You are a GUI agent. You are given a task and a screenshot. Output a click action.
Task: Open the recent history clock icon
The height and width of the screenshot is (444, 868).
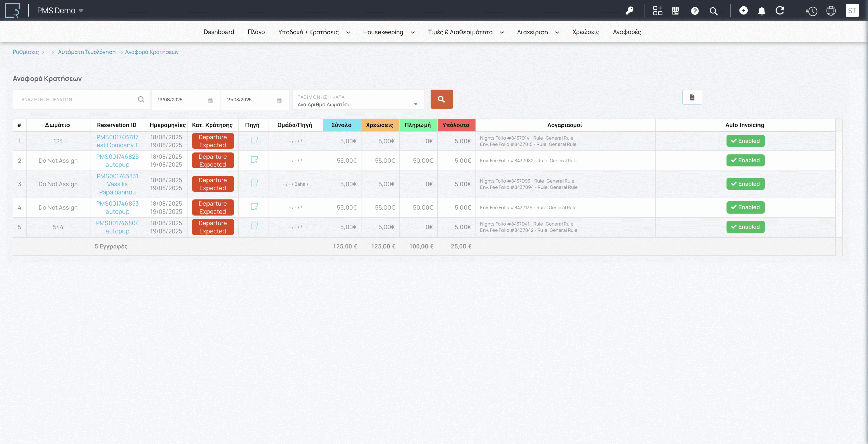pos(812,11)
